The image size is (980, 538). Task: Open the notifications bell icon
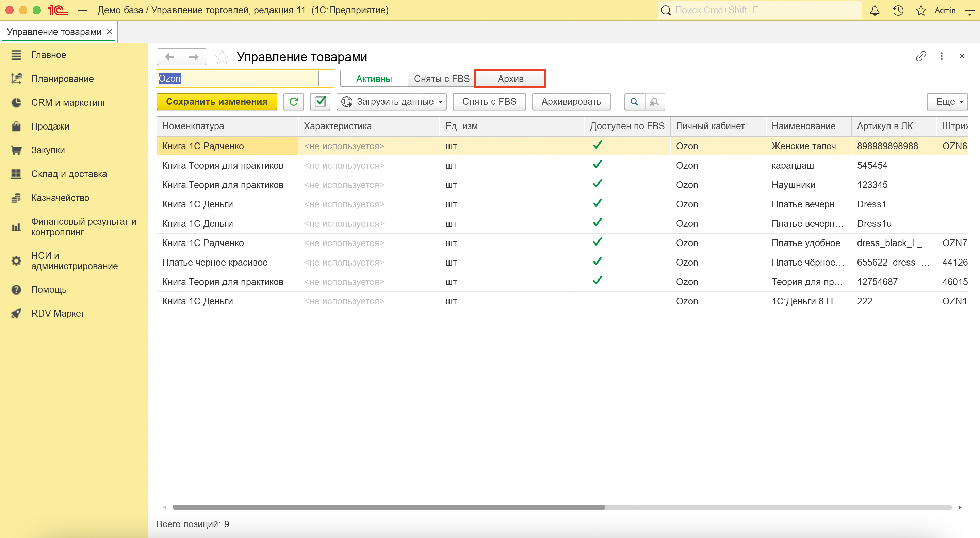[x=874, y=10]
